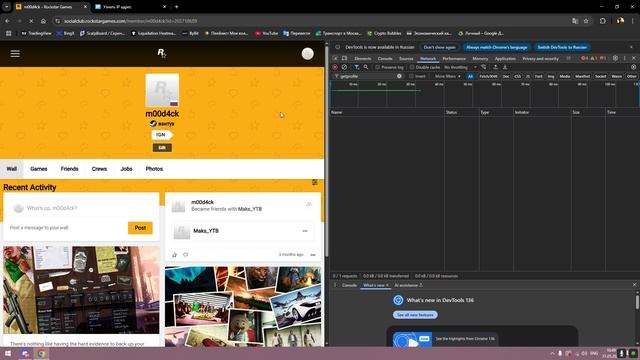The width and height of the screenshot is (640, 360).
Task: Open the GTA evidence board image
Action: (x=81, y=290)
